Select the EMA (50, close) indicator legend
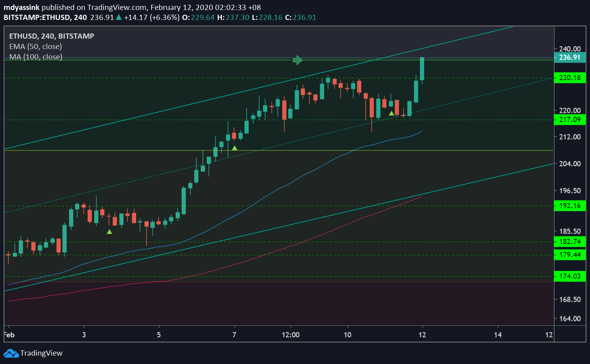The image size is (590, 364). pos(36,47)
